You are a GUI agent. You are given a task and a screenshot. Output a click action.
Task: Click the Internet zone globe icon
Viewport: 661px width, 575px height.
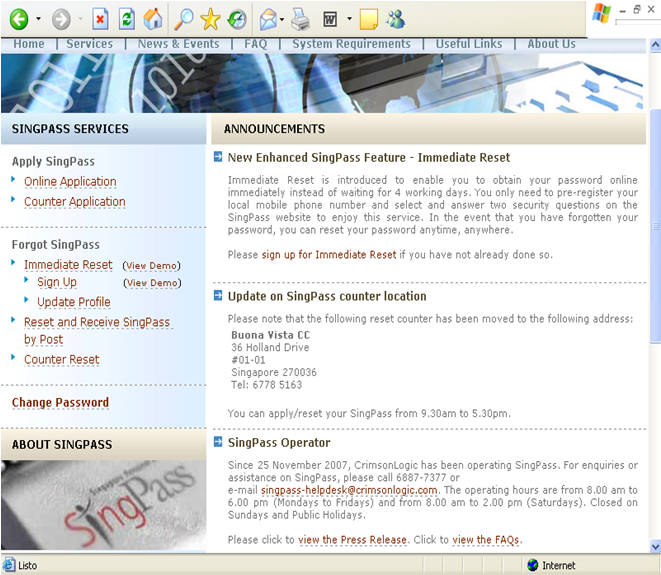(x=532, y=565)
